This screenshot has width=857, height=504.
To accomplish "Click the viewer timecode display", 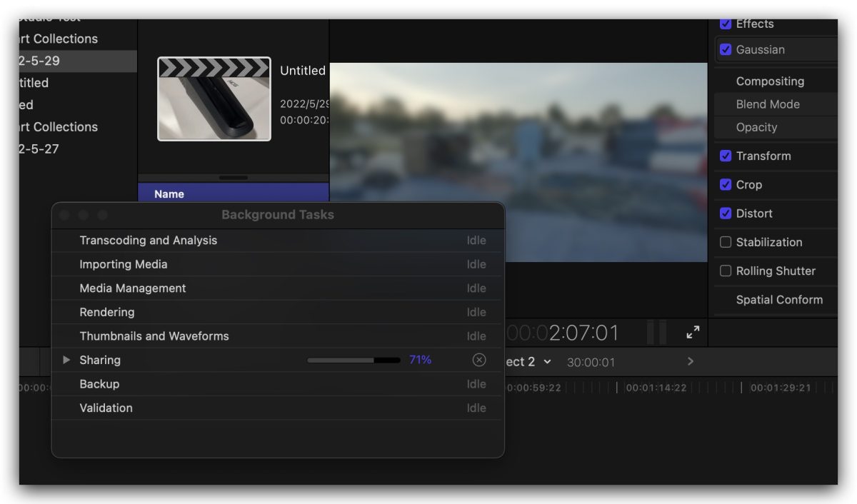I will click(563, 333).
